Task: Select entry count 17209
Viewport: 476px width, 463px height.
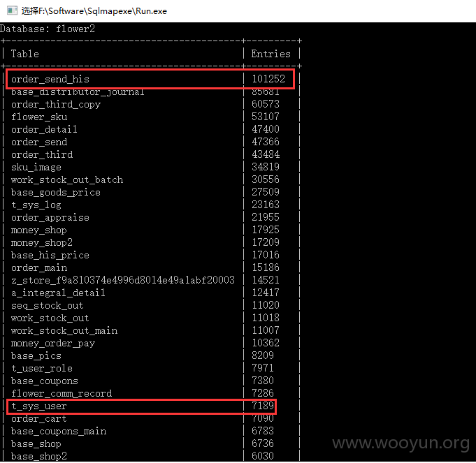Action: point(266,242)
